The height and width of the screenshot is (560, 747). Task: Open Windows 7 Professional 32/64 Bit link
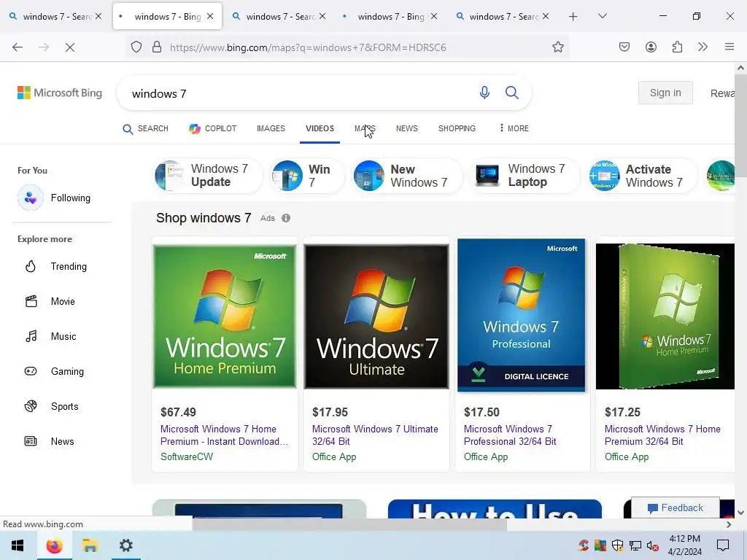pyautogui.click(x=510, y=435)
